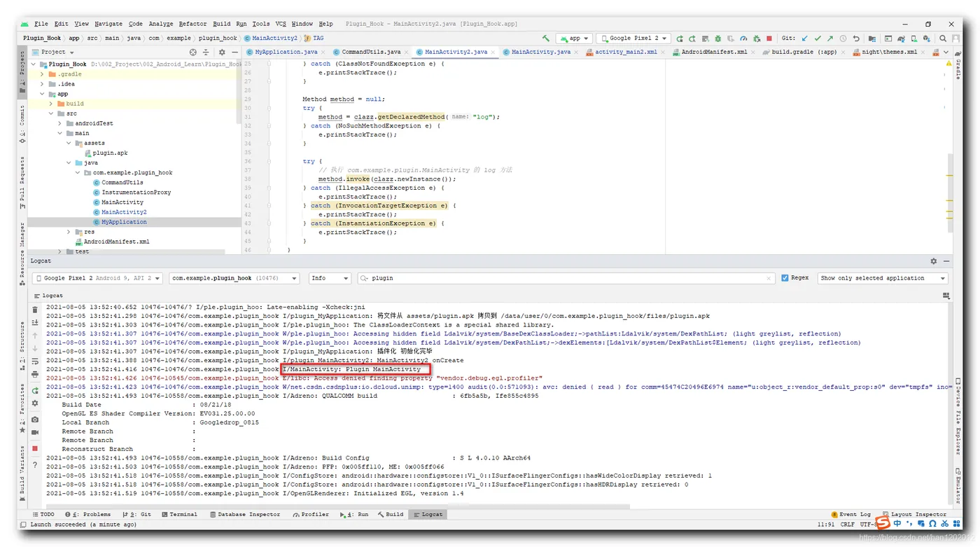This screenshot has height=547, width=980.
Task: Clear logcat with trash can icon
Action: [35, 310]
